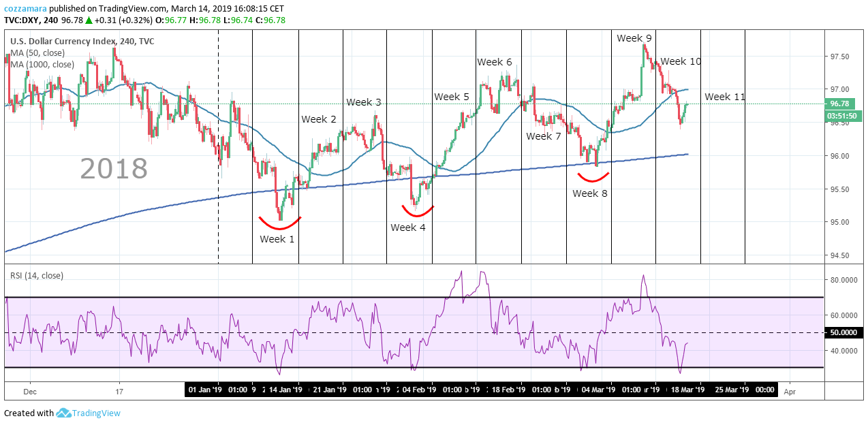Click the 60.0000 RSI axis label
This screenshot has width=868, height=425.
pyautogui.click(x=844, y=315)
